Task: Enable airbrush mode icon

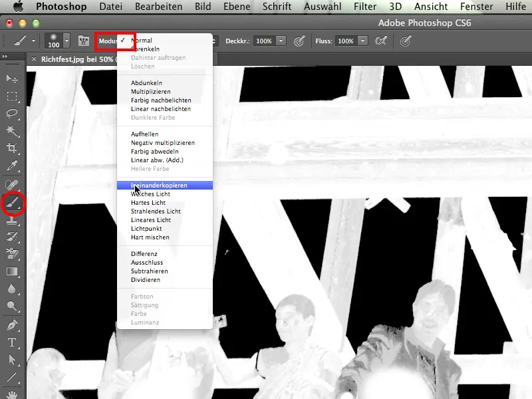Action: (381, 41)
